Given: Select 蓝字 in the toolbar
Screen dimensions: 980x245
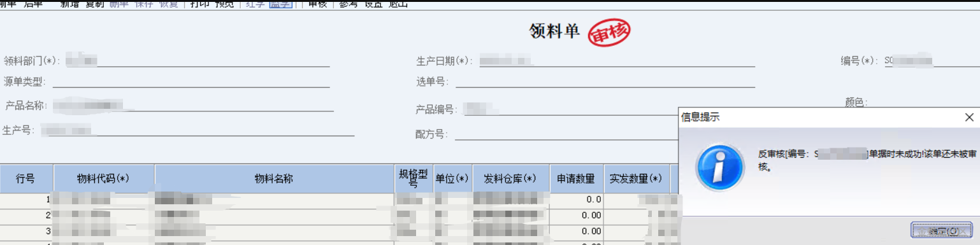Looking at the screenshot, I should (281, 4).
